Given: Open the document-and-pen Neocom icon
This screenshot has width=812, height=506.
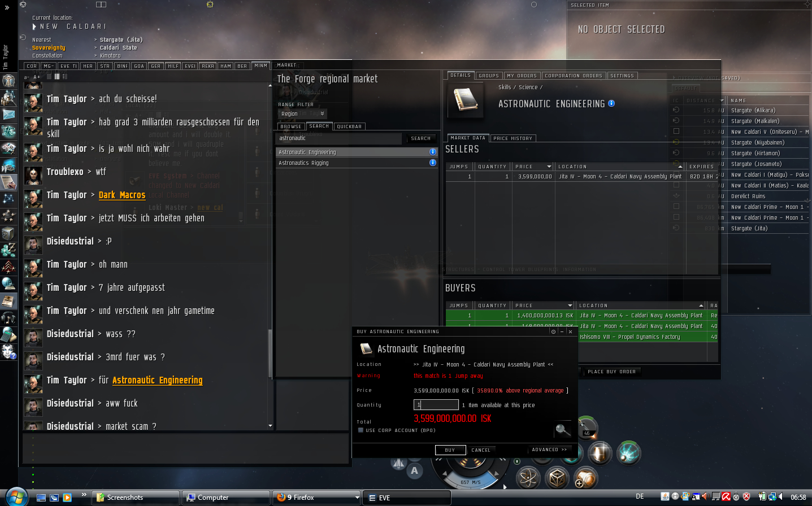Looking at the screenshot, I should pyautogui.click(x=8, y=182).
